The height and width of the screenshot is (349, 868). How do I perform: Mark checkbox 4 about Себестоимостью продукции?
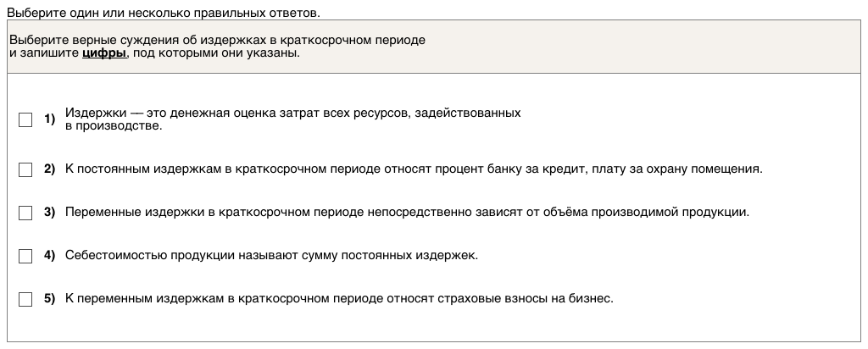coord(25,256)
